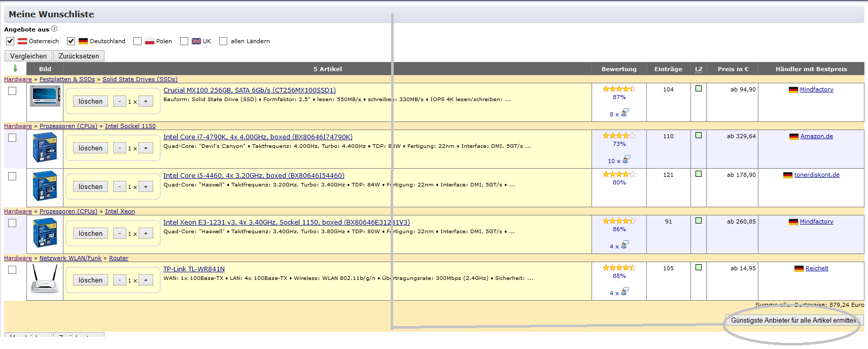The image size is (868, 349).
Task: Increase quantity of Xeon E3-1231 v3
Action: (x=146, y=233)
